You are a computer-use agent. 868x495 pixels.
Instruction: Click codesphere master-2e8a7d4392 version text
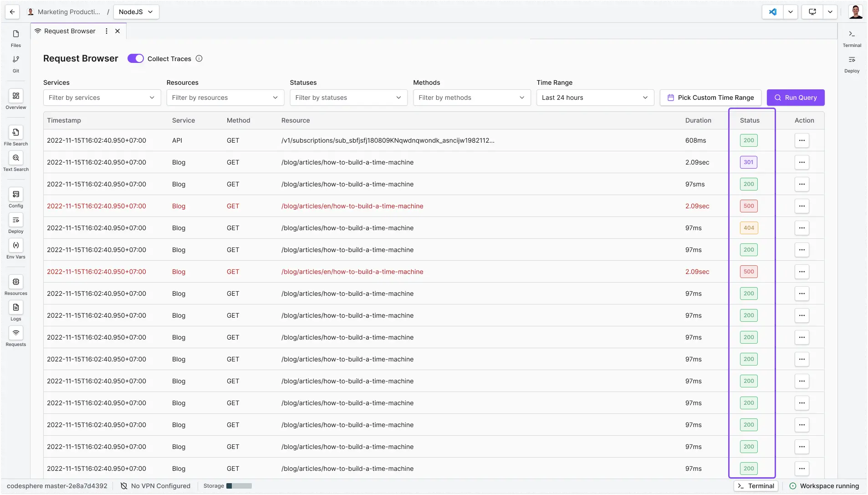(x=57, y=486)
